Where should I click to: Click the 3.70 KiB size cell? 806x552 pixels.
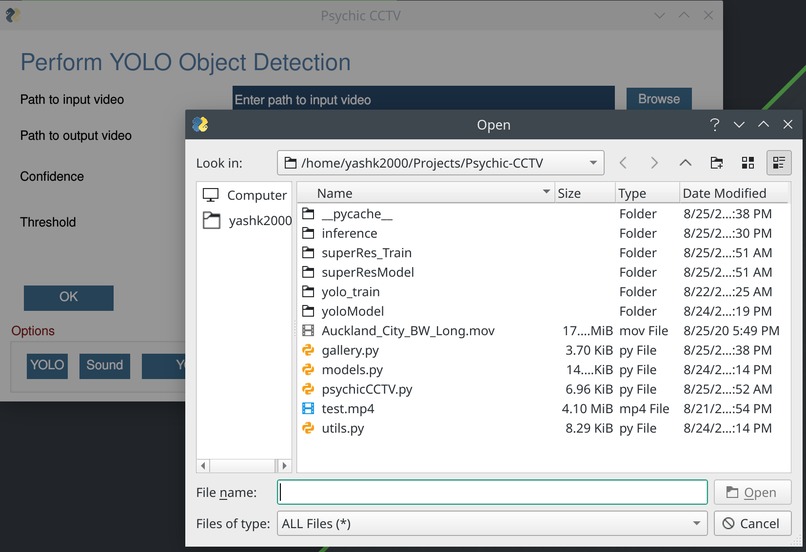coord(589,351)
